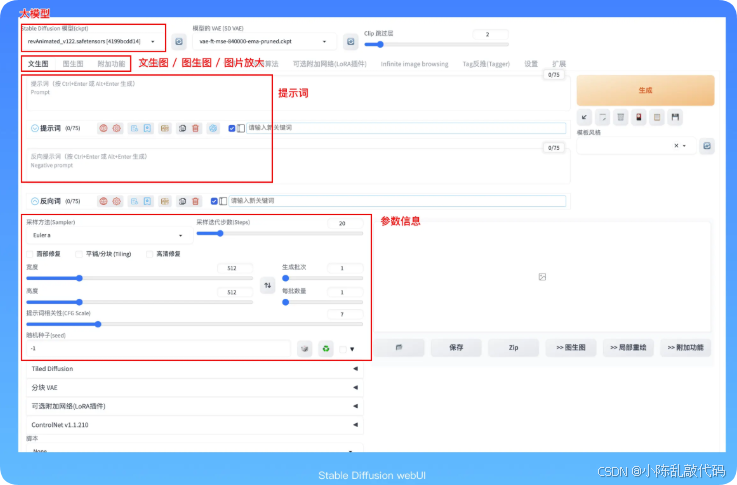The height and width of the screenshot is (485, 737).
Task: Toggle the blue checkbox in the 提示词 row
Action: (x=232, y=128)
